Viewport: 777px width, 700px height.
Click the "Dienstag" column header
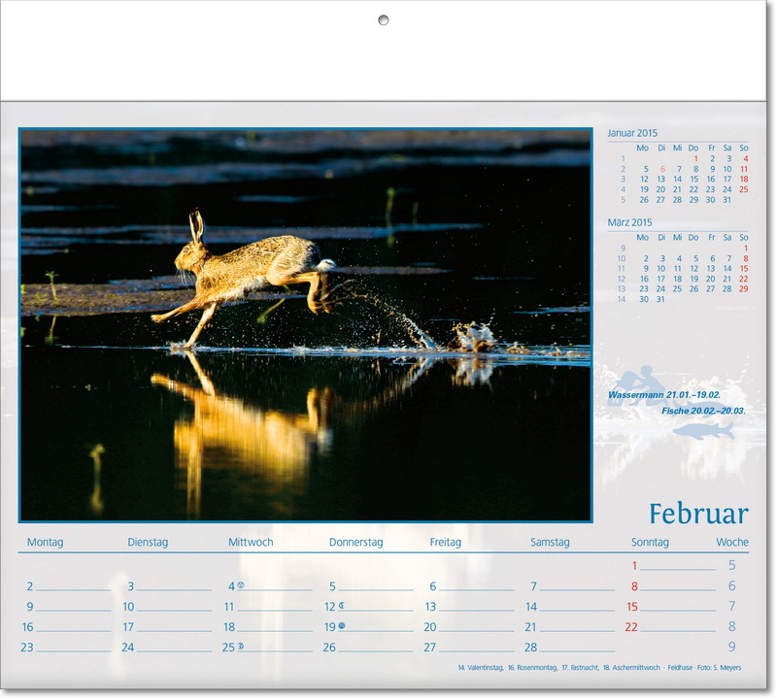coord(148,542)
